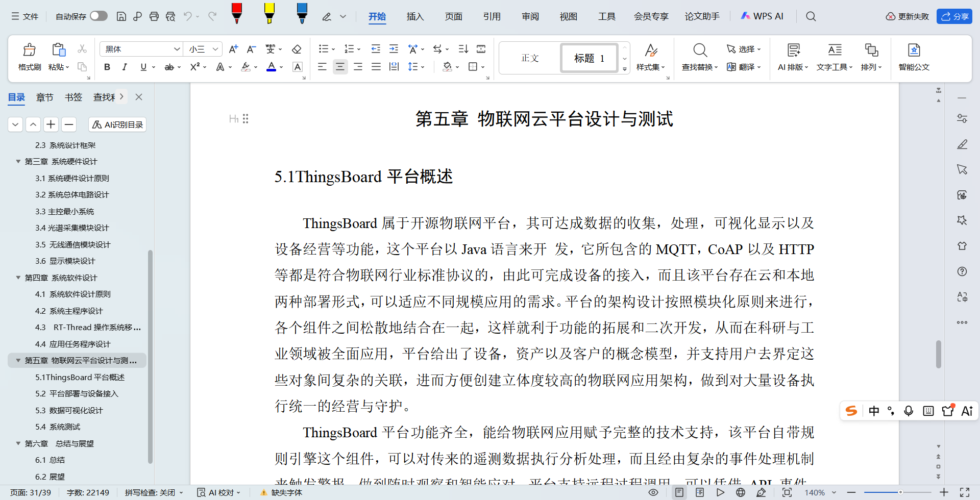Switch to the 插入 ribbon tab
Viewport: 980px width, 500px height.
[x=415, y=16]
